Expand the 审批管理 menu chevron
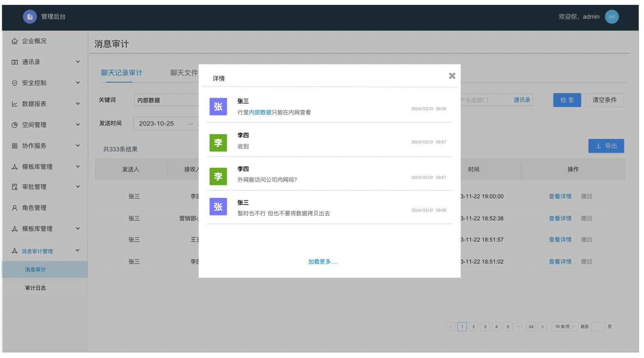 [78, 187]
